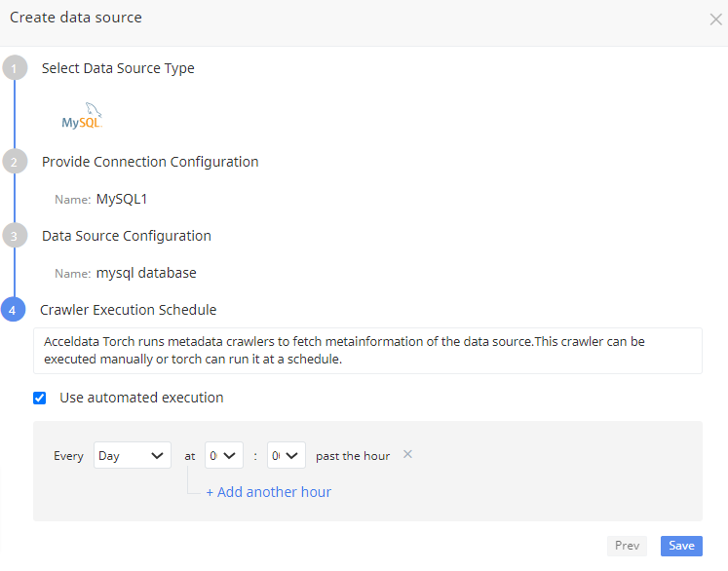Click the Crawler Execution Schedule heading
This screenshot has height=571, width=728.
[x=128, y=310]
